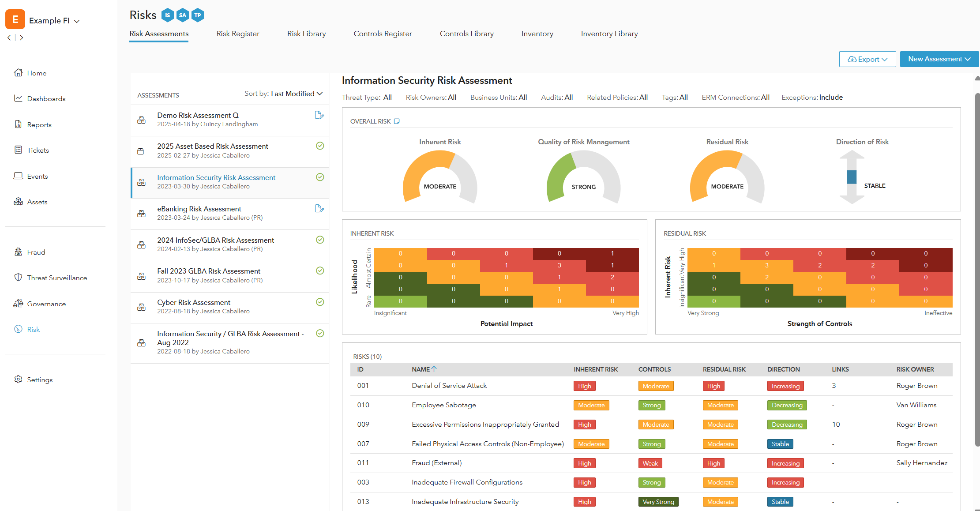The width and height of the screenshot is (980, 511).
Task: Click the IS badge next to Risks
Action: [x=167, y=15]
